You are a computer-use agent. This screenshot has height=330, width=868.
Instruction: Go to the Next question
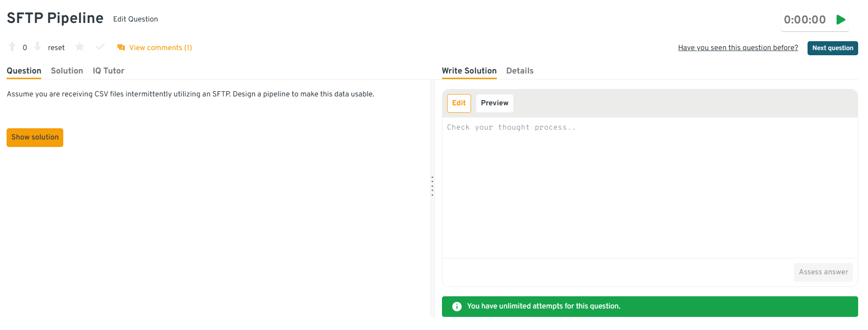pos(832,48)
